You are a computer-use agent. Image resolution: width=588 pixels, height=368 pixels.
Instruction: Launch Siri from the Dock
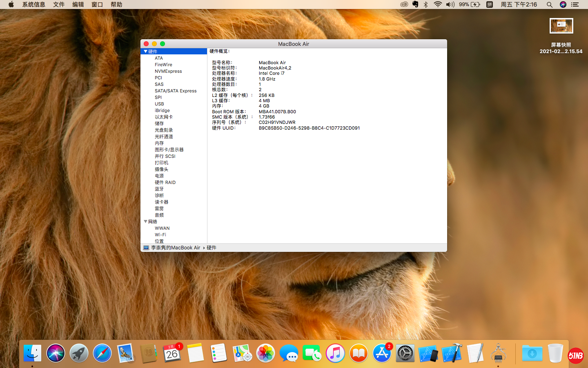[x=56, y=353]
